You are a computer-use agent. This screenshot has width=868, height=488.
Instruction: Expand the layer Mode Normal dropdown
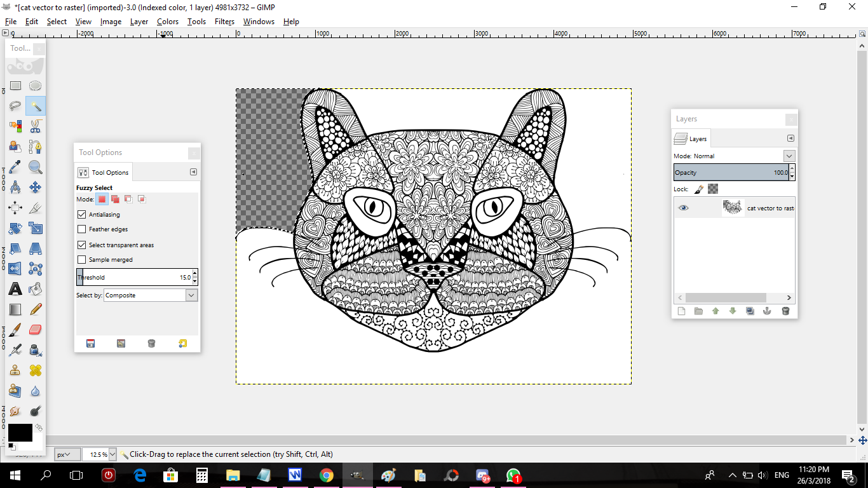[x=789, y=156]
